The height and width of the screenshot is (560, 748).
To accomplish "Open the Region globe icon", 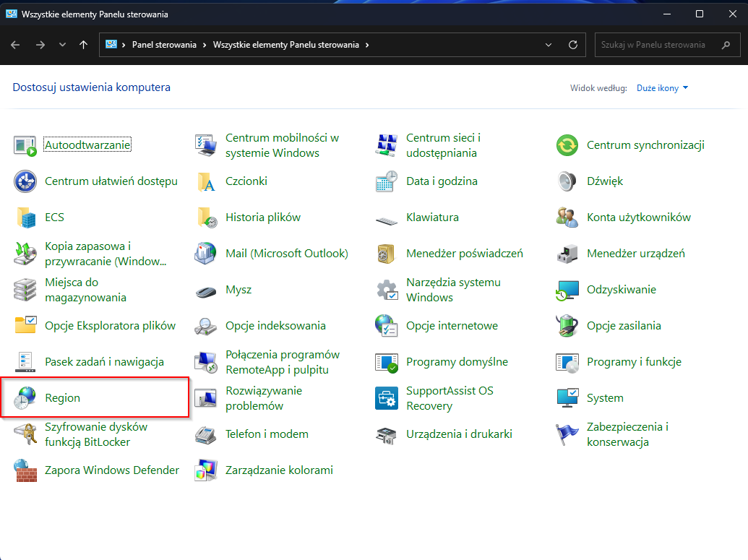I will [25, 398].
